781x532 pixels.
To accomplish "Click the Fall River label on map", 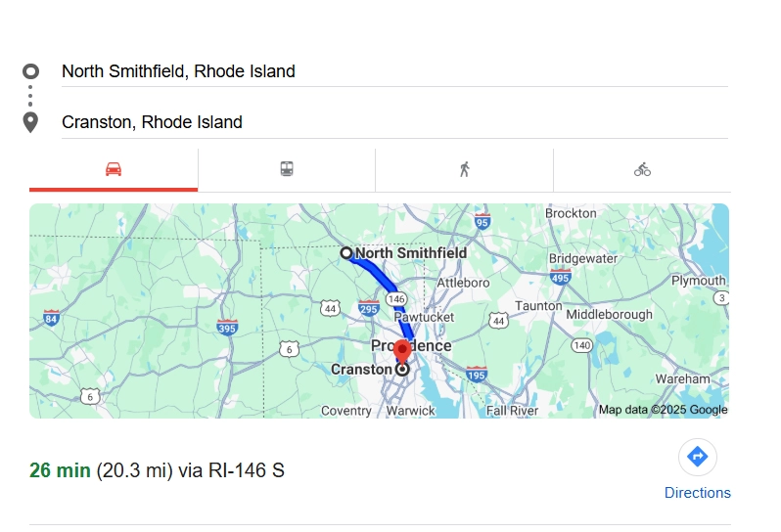I will point(512,411).
